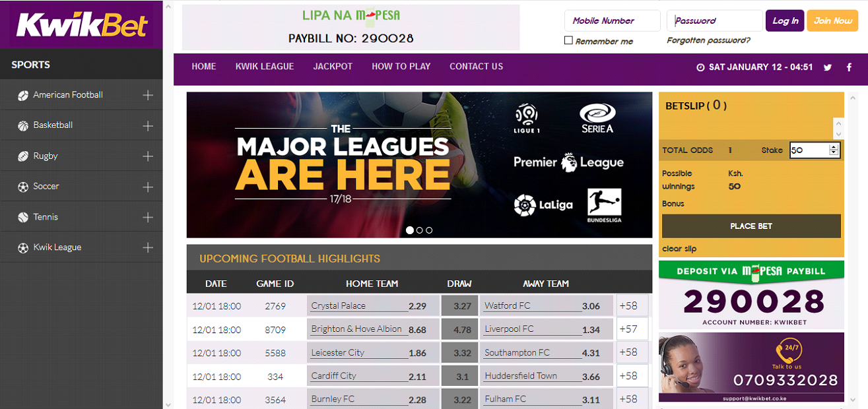Show +58 more markets for Burnley FC

click(x=632, y=398)
